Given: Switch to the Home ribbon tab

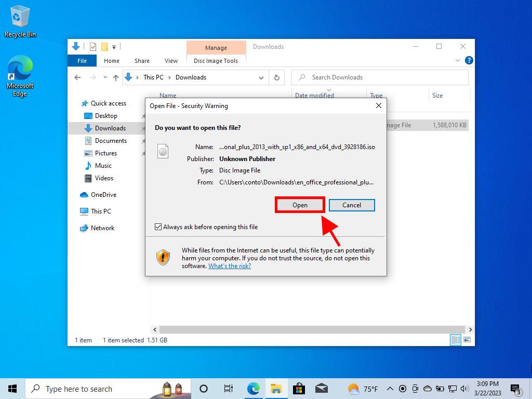Looking at the screenshot, I should point(112,61).
